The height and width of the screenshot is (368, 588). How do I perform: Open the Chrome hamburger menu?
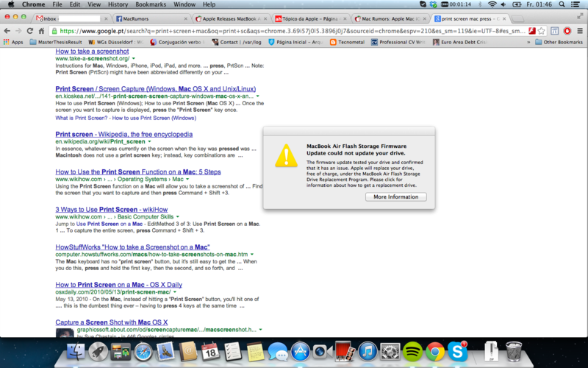580,31
